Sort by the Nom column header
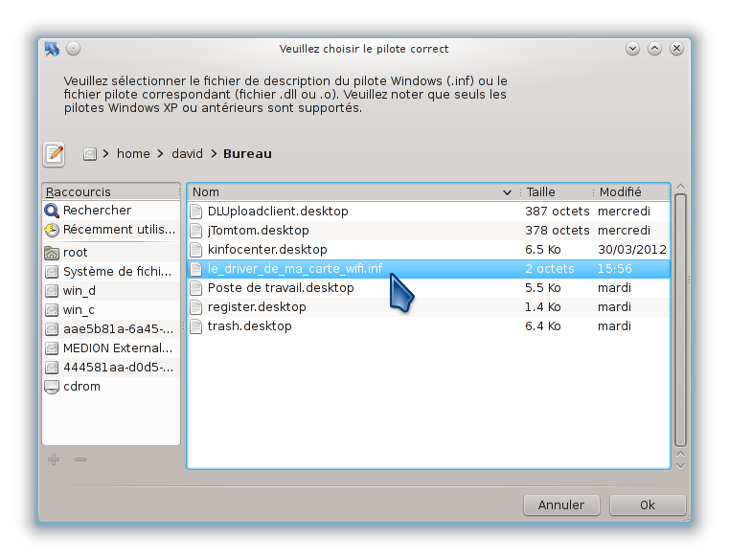 [353, 192]
